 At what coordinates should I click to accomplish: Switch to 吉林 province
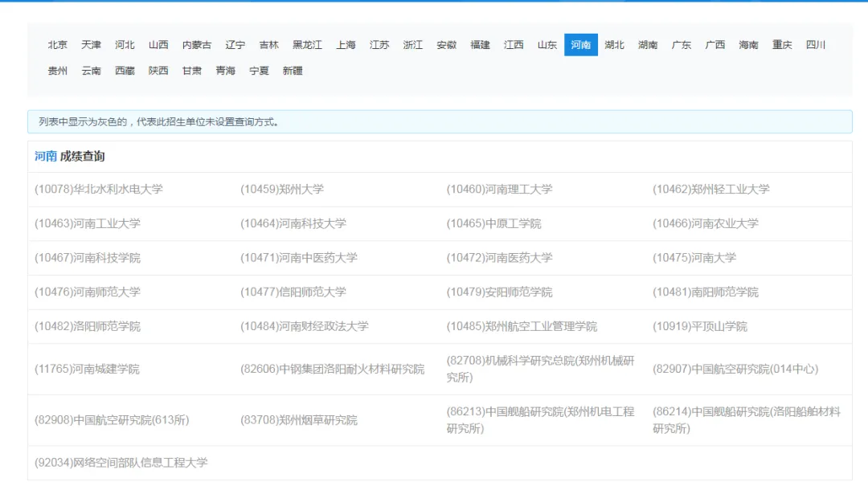pos(269,45)
